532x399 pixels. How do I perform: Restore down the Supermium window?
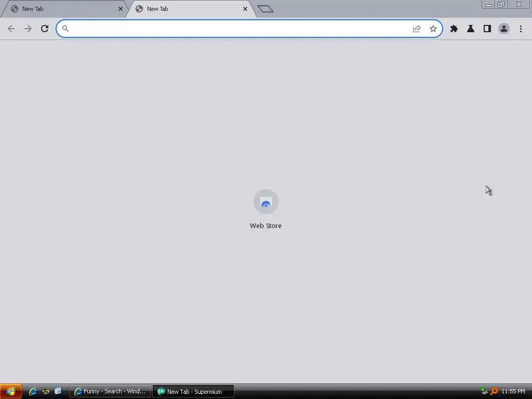point(501,4)
